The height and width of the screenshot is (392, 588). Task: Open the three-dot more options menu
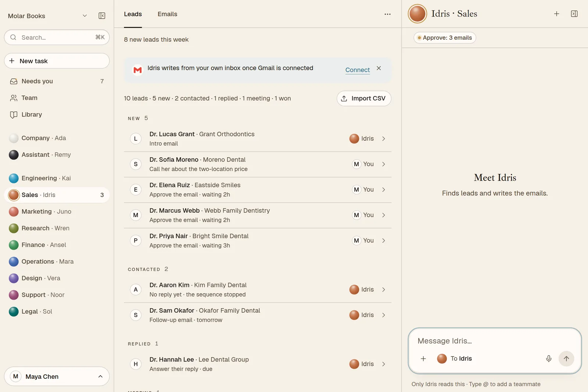point(387,14)
